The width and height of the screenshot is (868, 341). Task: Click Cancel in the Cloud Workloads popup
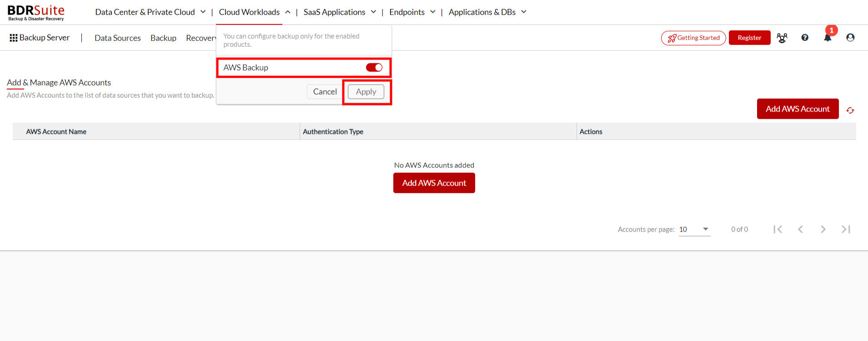[x=325, y=91]
